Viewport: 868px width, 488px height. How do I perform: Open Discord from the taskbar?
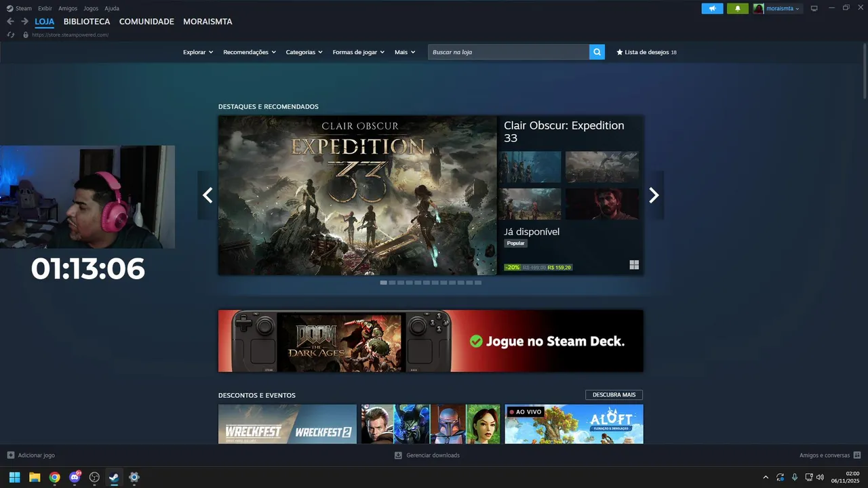coord(75,477)
